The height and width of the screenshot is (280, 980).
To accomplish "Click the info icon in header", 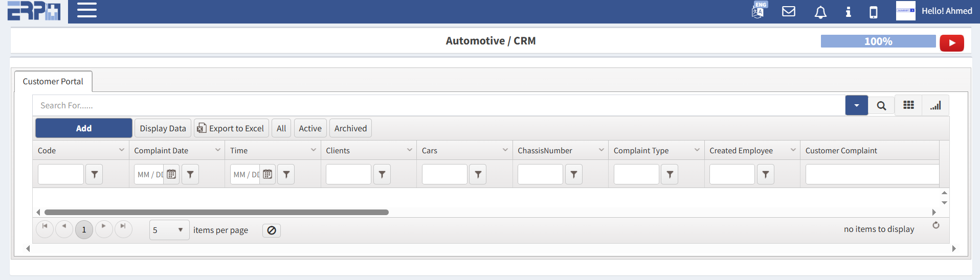I will [x=848, y=12].
